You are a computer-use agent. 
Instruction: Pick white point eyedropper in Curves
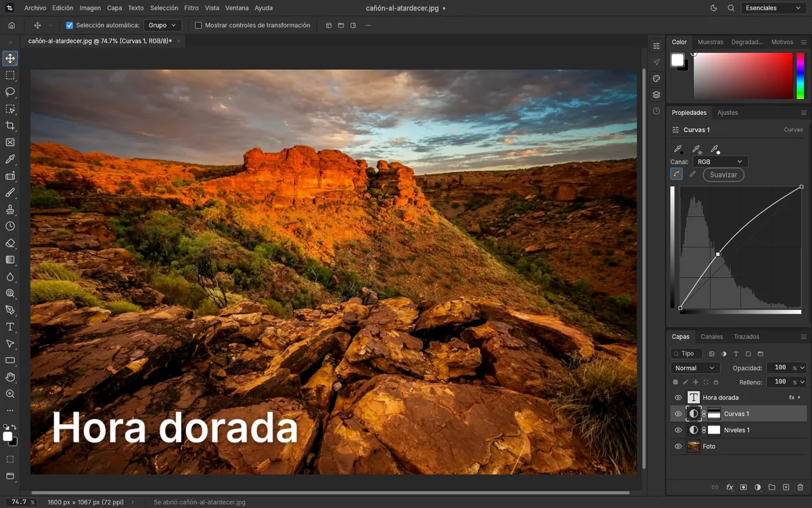tap(715, 149)
